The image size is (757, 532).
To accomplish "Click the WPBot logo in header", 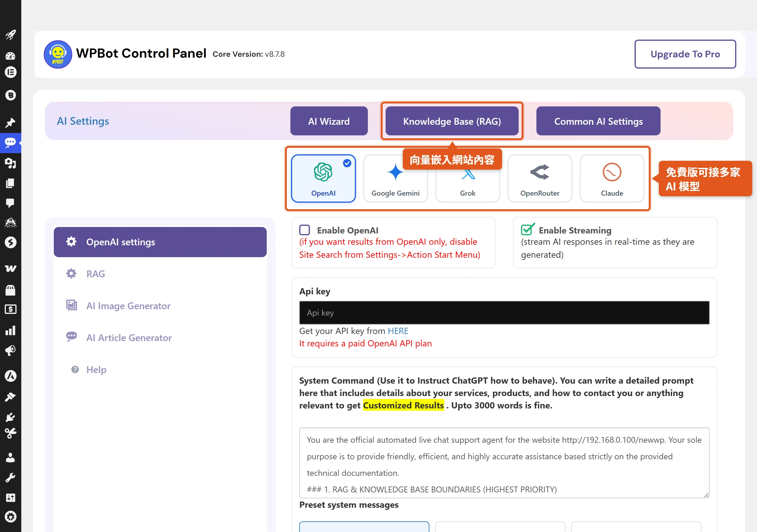I will [x=58, y=54].
